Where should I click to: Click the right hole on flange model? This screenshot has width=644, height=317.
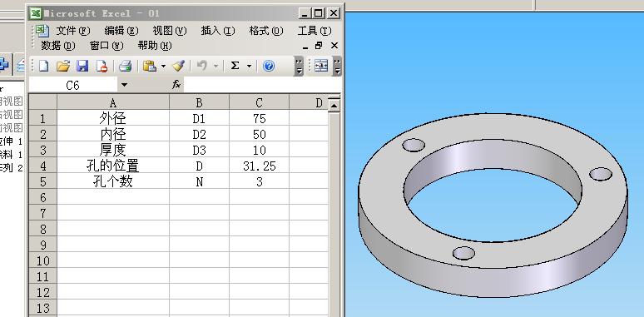coord(601,174)
